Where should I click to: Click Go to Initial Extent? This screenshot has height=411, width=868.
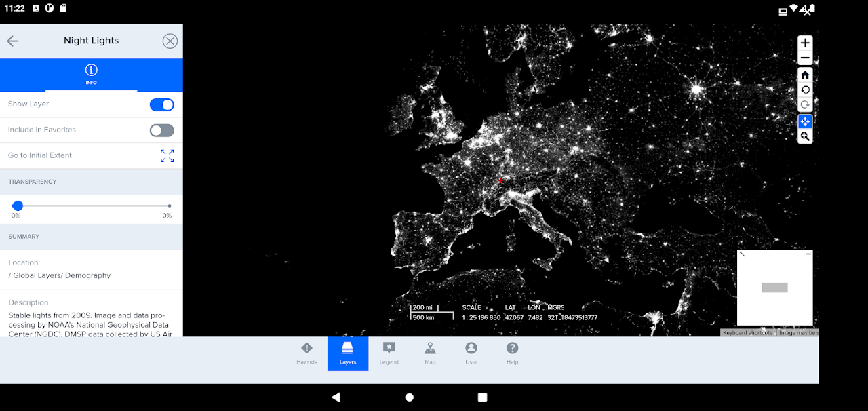(167, 155)
